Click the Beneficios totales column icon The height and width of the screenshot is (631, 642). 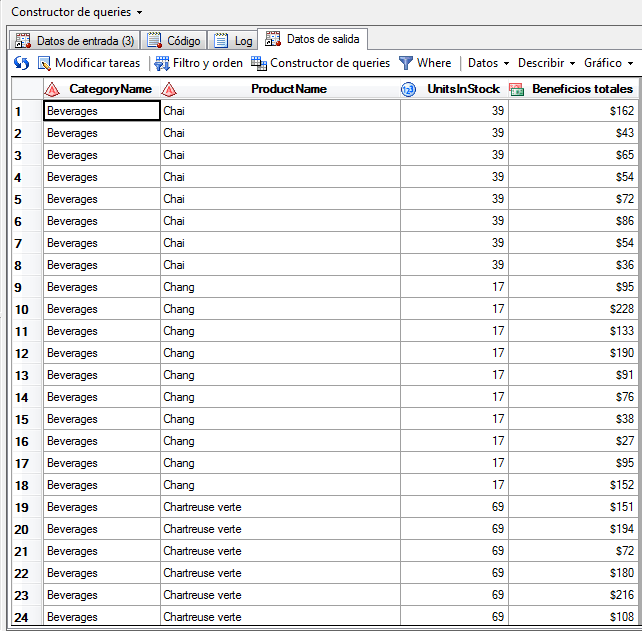click(516, 89)
